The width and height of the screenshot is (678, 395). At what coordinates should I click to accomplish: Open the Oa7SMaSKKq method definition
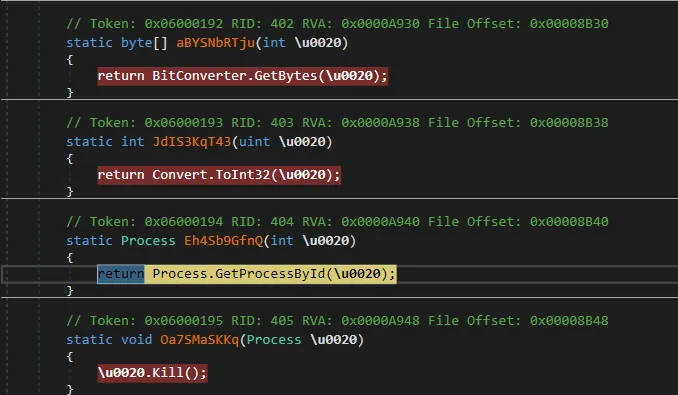[x=199, y=340]
